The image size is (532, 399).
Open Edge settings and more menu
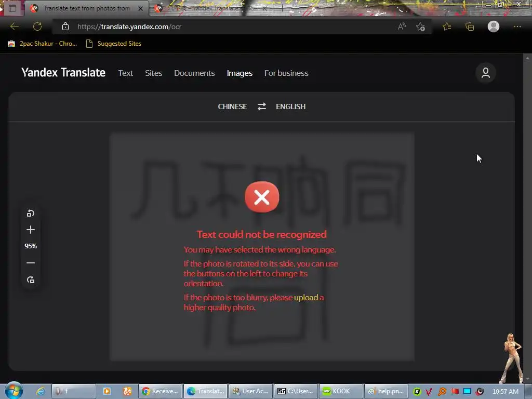[517, 26]
